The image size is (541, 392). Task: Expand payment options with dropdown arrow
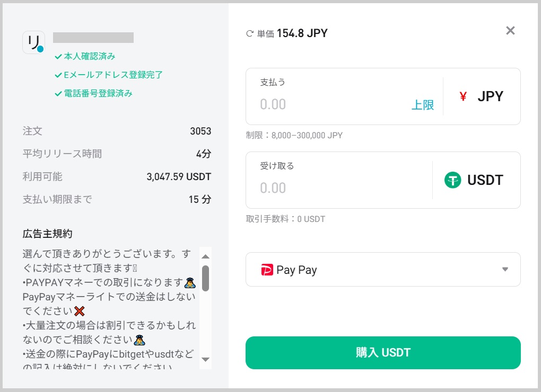[505, 270]
